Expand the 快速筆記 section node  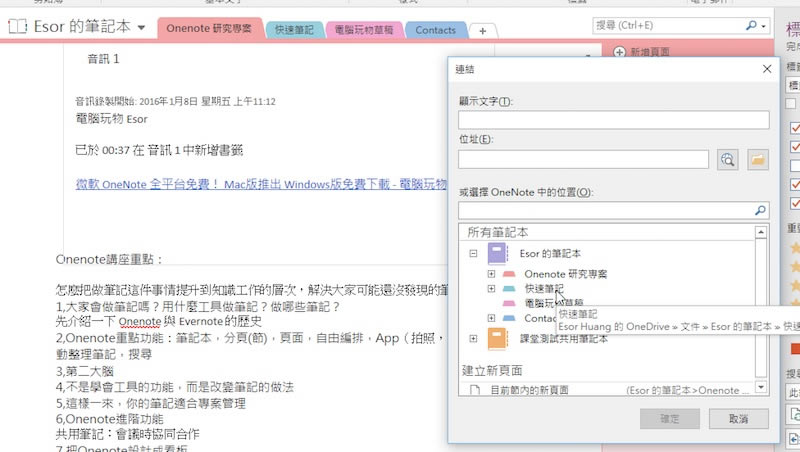[491, 289]
